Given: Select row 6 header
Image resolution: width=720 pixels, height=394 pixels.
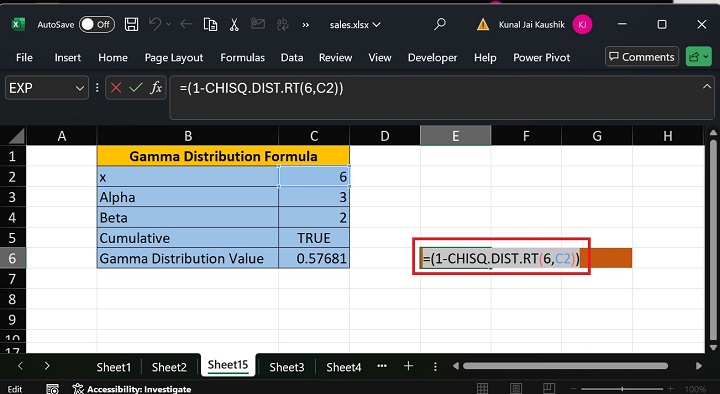Looking at the screenshot, I should [x=13, y=258].
